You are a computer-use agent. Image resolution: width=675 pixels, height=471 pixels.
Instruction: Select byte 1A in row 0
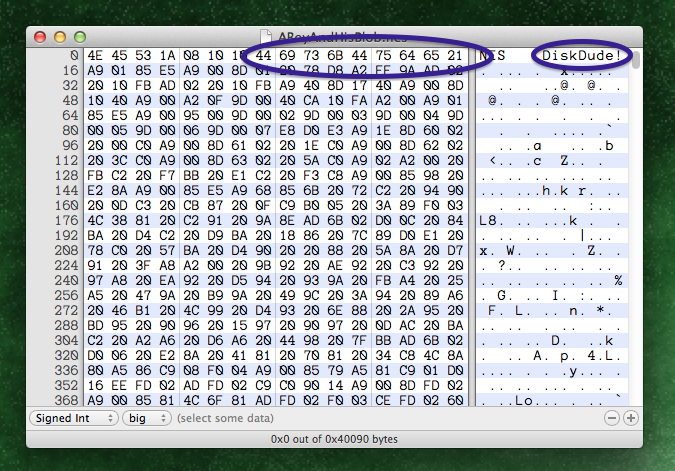coord(167,56)
